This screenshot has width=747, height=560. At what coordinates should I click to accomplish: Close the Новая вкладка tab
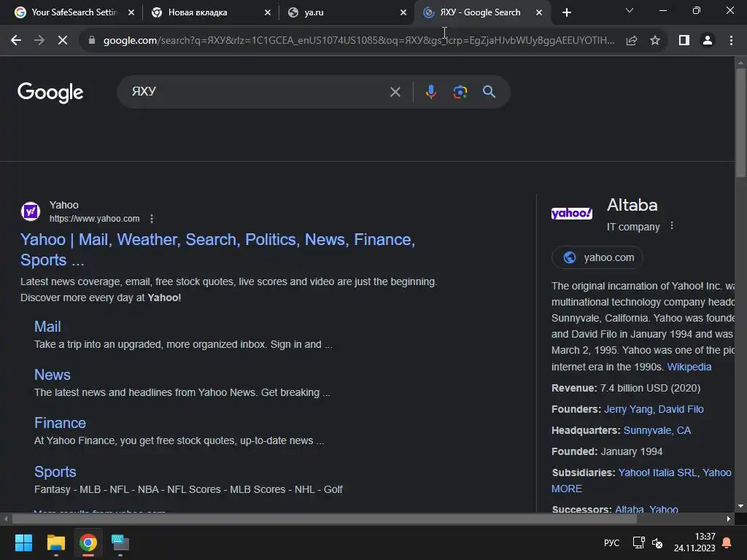click(x=267, y=13)
